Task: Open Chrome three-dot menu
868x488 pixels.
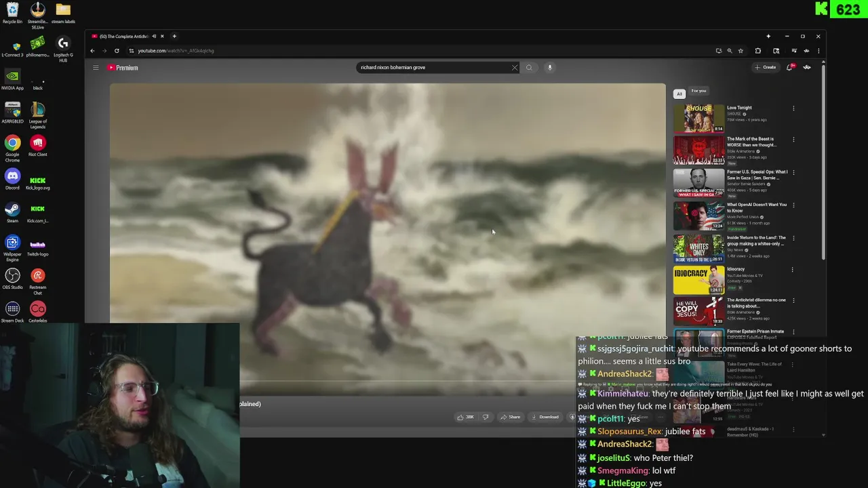Action: [x=818, y=51]
